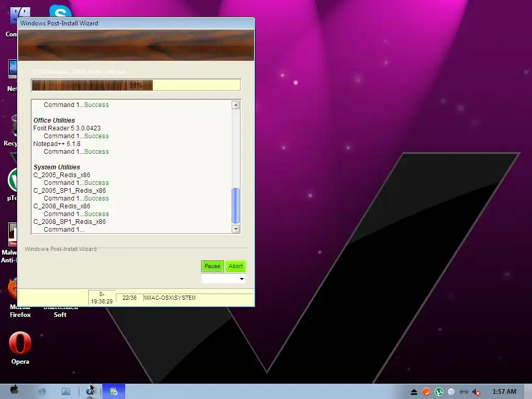
Task: Select C_2008_SP1_Redis_x86 entry
Action: pyautogui.click(x=70, y=222)
